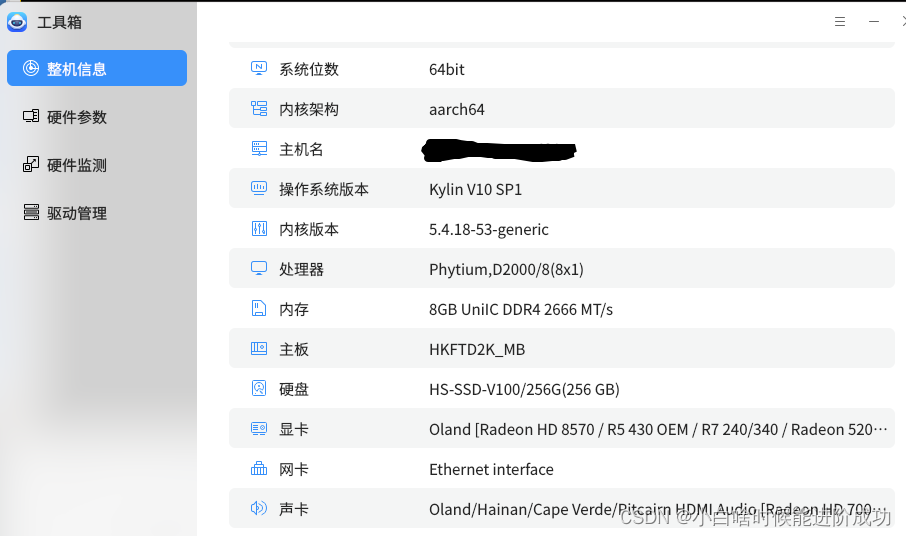Select the Kylin V10 SP1 value

pyautogui.click(x=476, y=189)
